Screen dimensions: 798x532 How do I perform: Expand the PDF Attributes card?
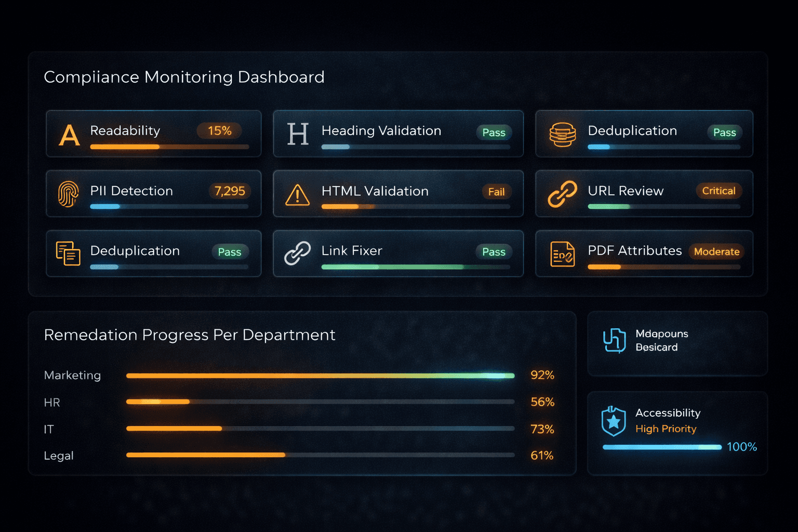point(644,254)
